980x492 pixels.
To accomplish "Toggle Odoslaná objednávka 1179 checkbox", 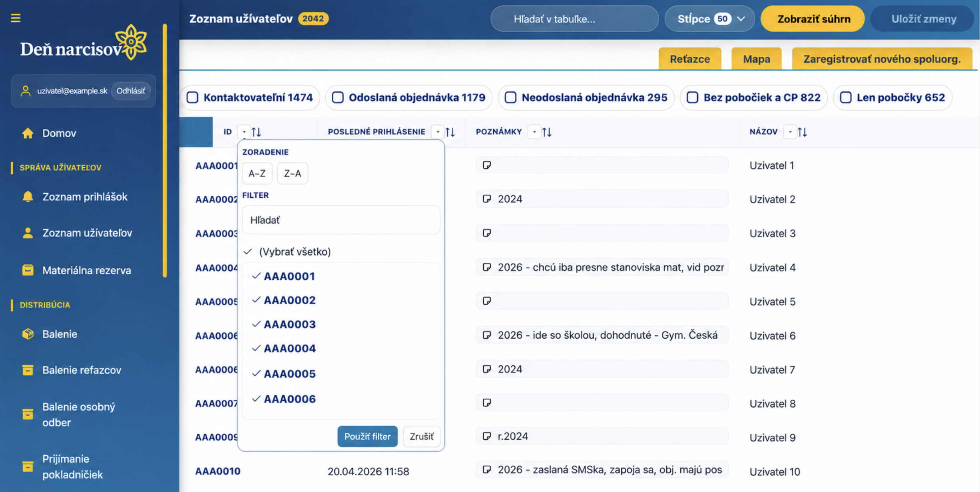I will (x=338, y=97).
